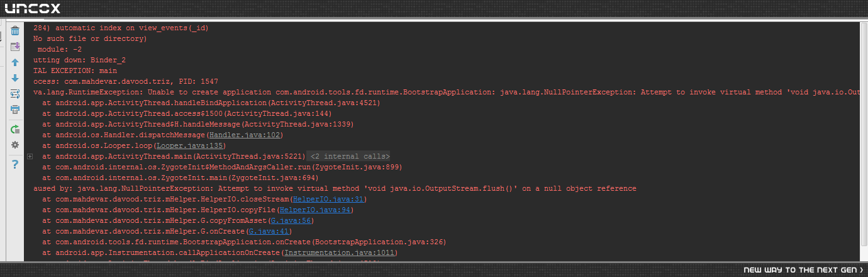Expand the '<2 internal calls>' folded label
This screenshot has width=868, height=277.
pos(350,156)
